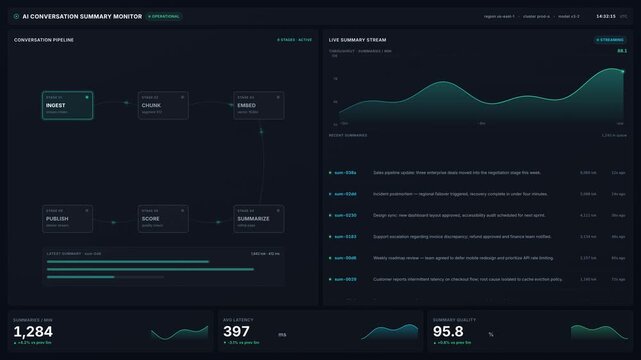Click the 88.1 throughput value
The height and width of the screenshot is (360, 641).
622,51
